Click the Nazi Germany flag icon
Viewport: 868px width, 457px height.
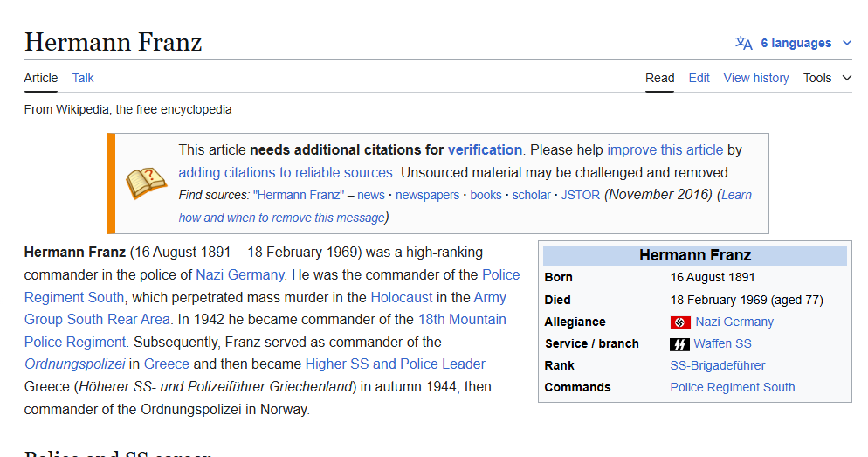click(x=680, y=322)
